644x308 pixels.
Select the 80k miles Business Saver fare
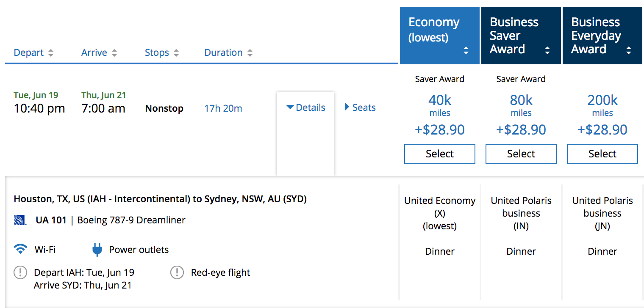[x=521, y=154]
